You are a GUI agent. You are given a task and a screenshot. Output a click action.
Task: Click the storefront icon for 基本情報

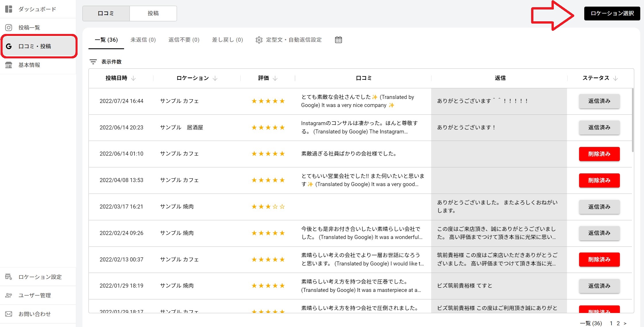pos(9,65)
